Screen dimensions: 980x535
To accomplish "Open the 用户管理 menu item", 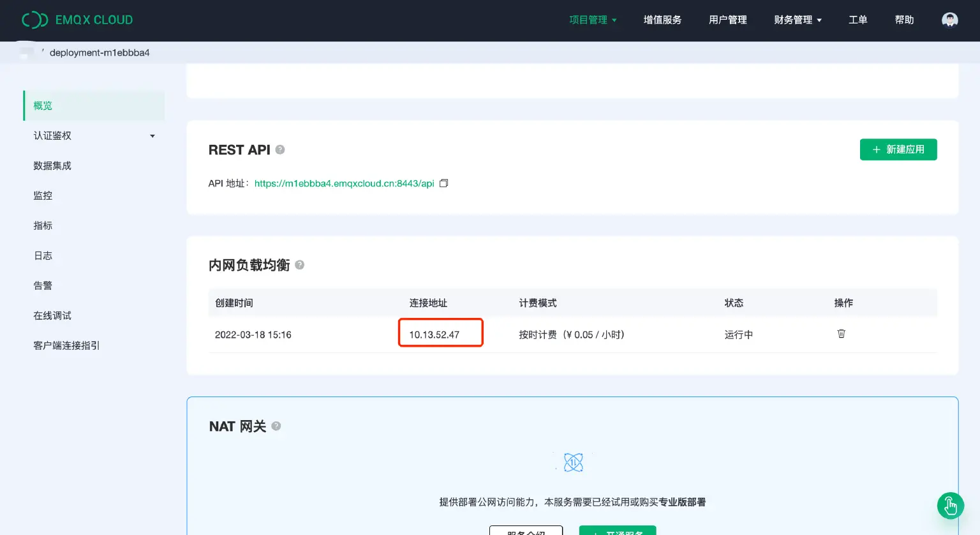I will point(727,20).
